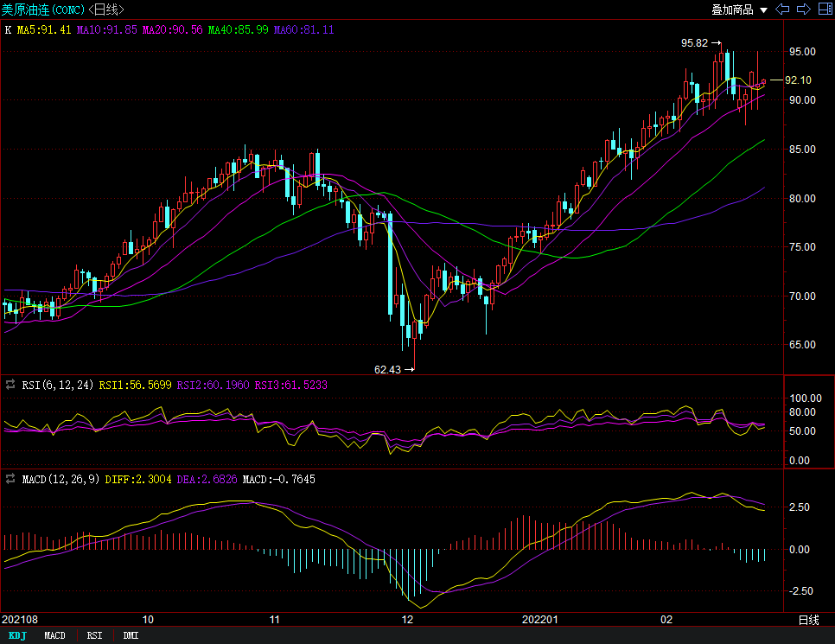Open the 叠加商品 overlay menu label
This screenshot has height=644, width=835.
732,10
